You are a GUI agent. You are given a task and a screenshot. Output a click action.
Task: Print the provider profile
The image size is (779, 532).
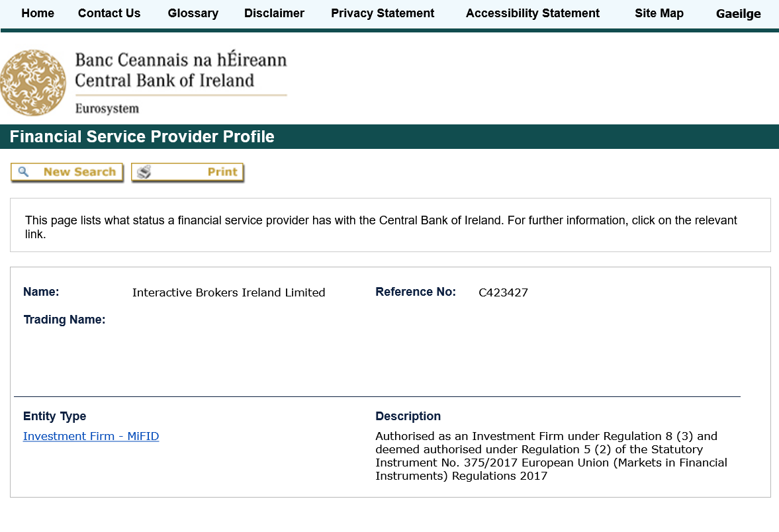pos(188,172)
